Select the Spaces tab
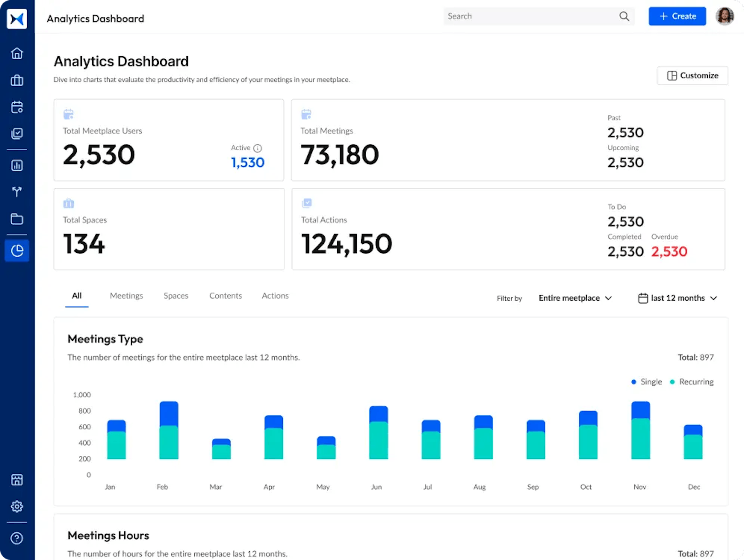The height and width of the screenshot is (560, 744). click(176, 295)
